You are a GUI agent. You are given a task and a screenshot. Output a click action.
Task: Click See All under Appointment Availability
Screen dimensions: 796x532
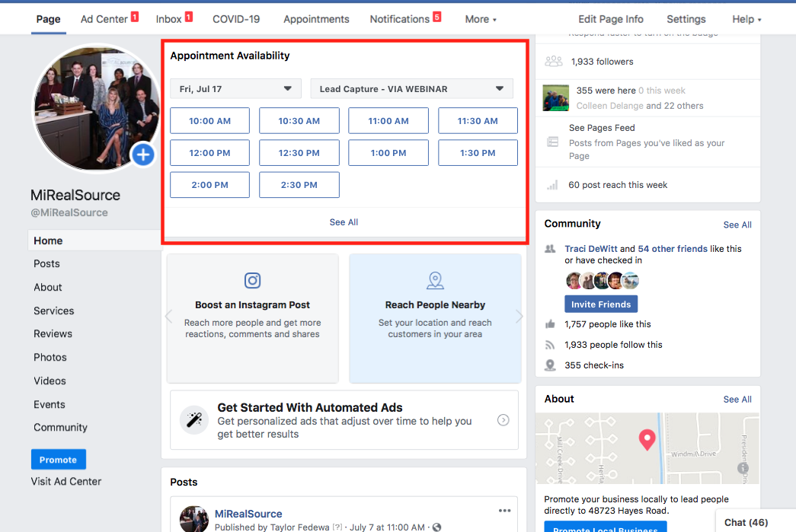(x=344, y=222)
